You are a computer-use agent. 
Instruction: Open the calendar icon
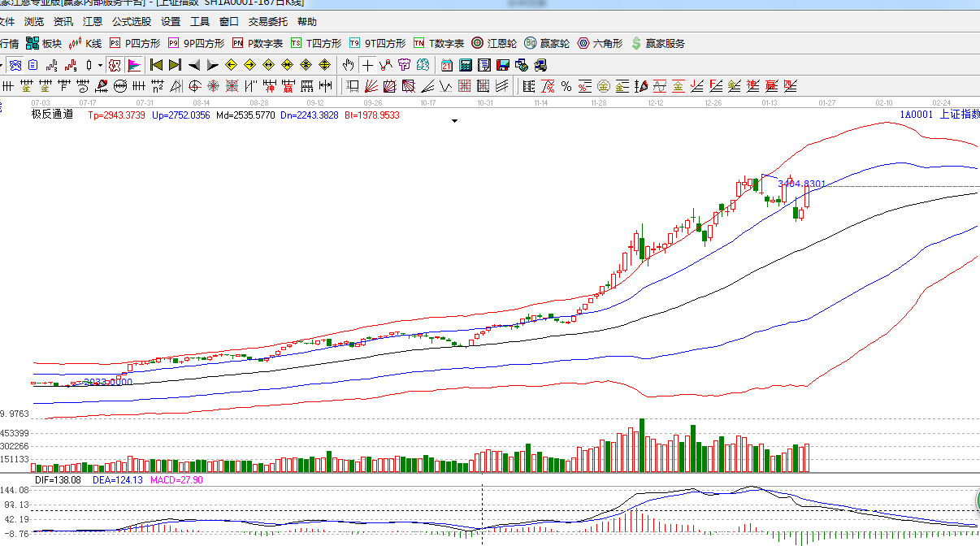pos(446,65)
